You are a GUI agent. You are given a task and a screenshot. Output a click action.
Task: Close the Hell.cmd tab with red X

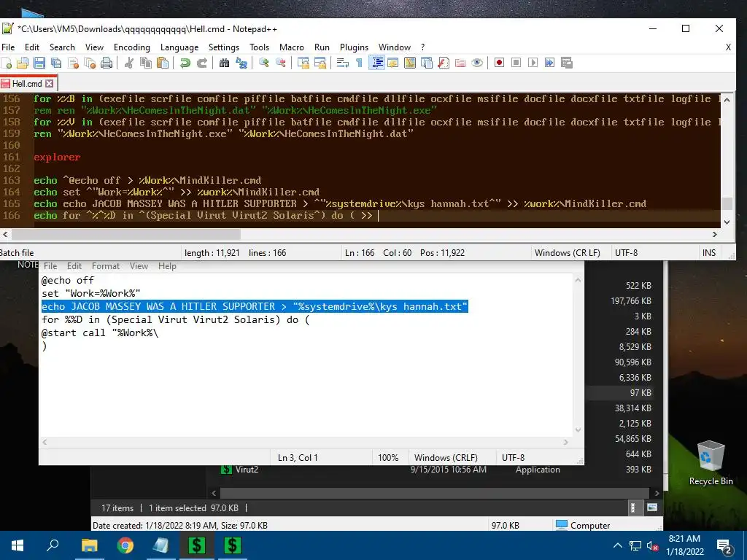pos(49,84)
